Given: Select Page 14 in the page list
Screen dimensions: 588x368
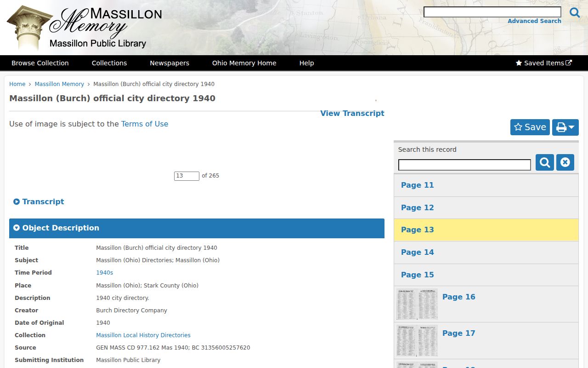Looking at the screenshot, I should [486, 253].
